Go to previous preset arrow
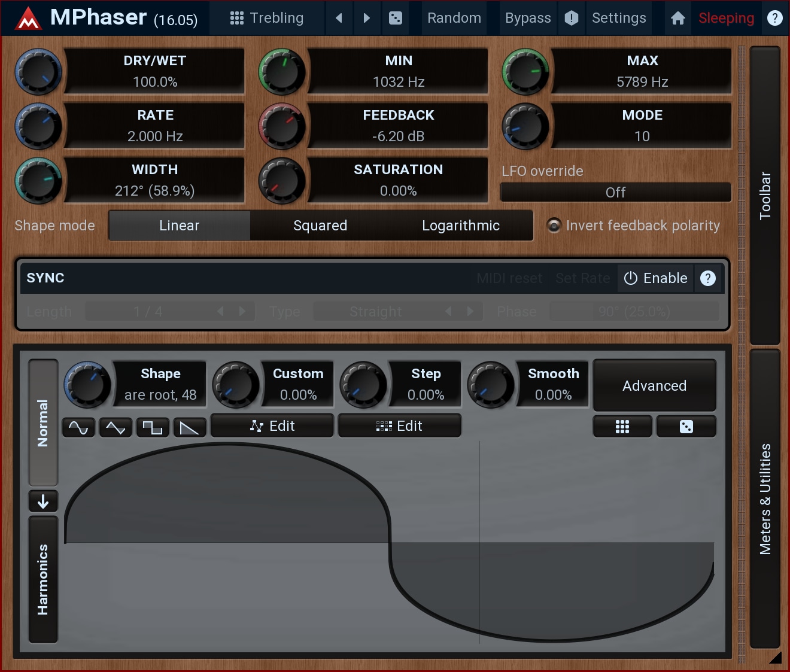Screen dimensions: 790x672 (339, 18)
